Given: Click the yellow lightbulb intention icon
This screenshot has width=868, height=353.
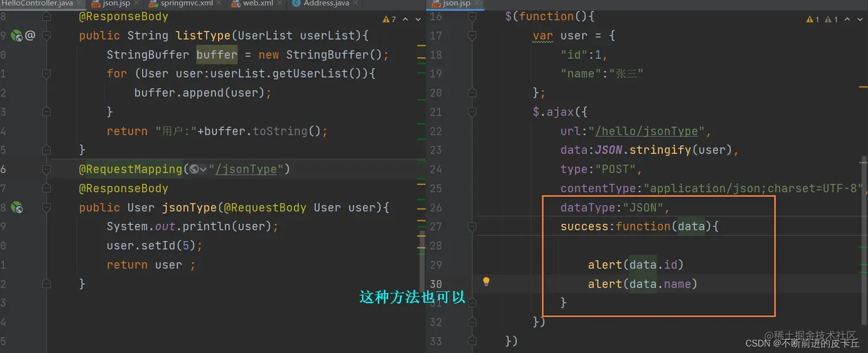Looking at the screenshot, I should 486,281.
